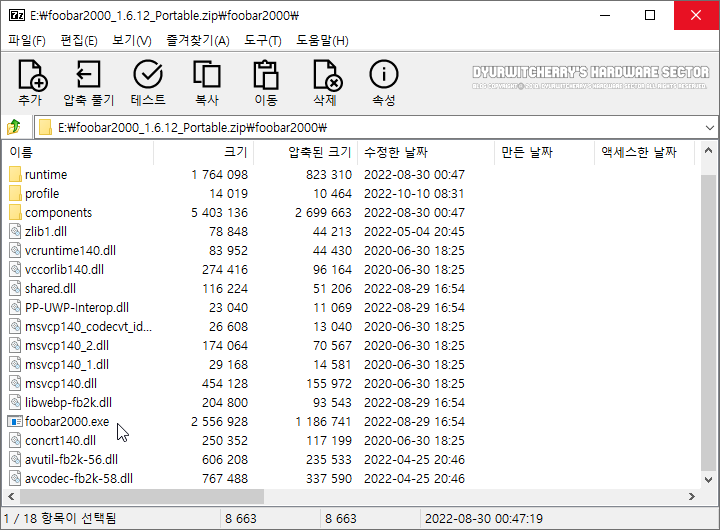The image size is (720, 530).
Task: Click the shared.dll file icon
Action: point(15,288)
